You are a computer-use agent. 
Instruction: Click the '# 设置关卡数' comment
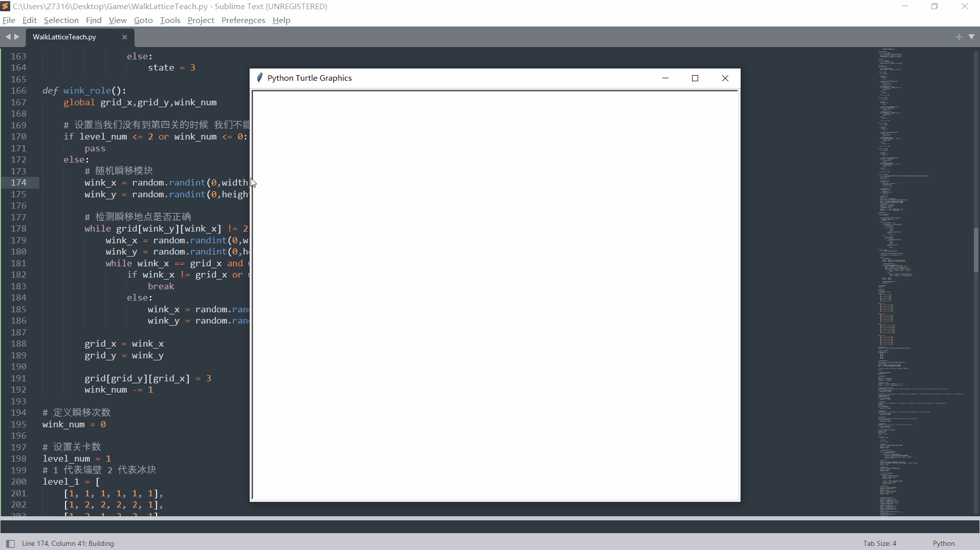point(72,447)
